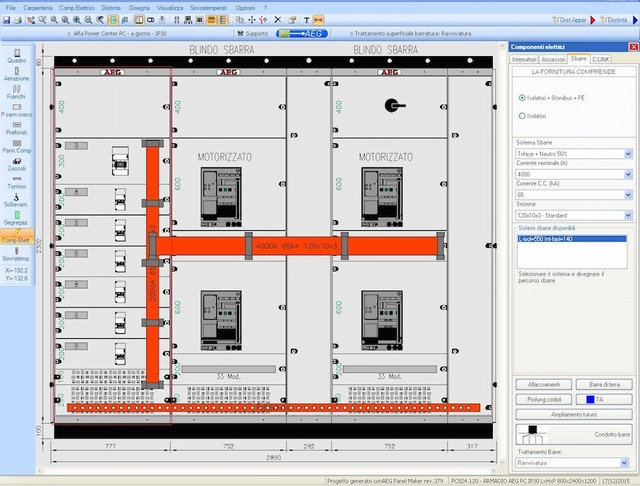The width and height of the screenshot is (640, 486).
Task: Click the blue AEG mail send button
Action: coord(302,33)
